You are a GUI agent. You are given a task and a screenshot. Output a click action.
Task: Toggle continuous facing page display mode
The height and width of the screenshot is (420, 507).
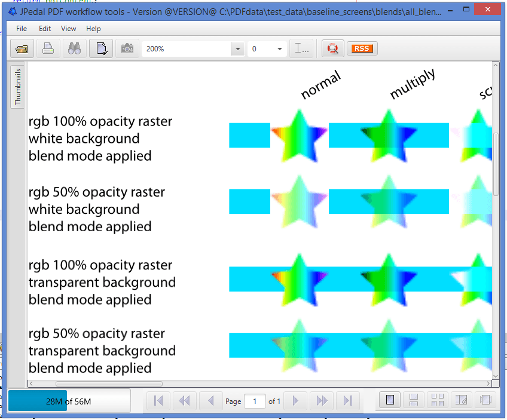437,400
